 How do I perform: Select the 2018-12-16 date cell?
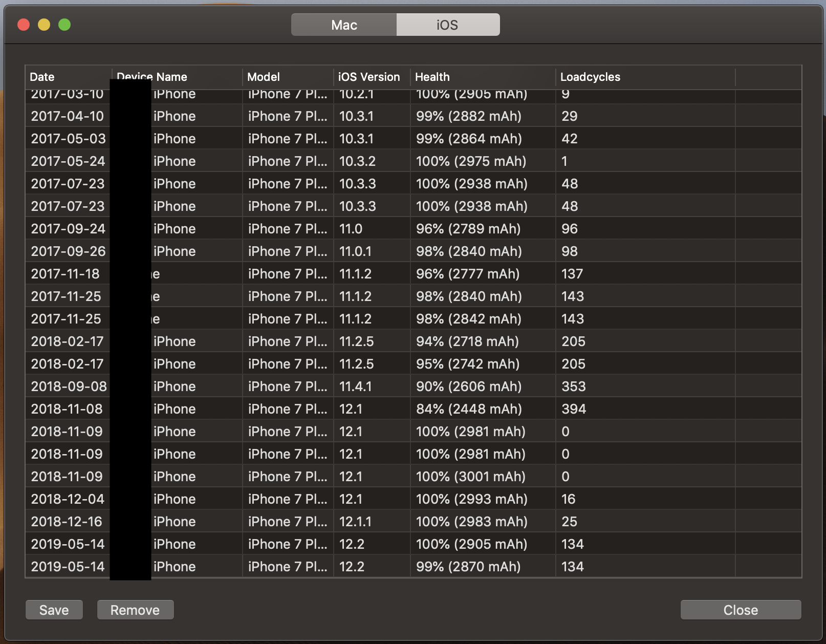pos(67,522)
